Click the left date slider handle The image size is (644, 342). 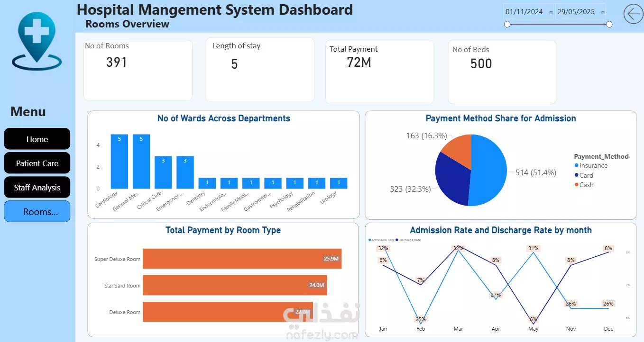tap(507, 24)
